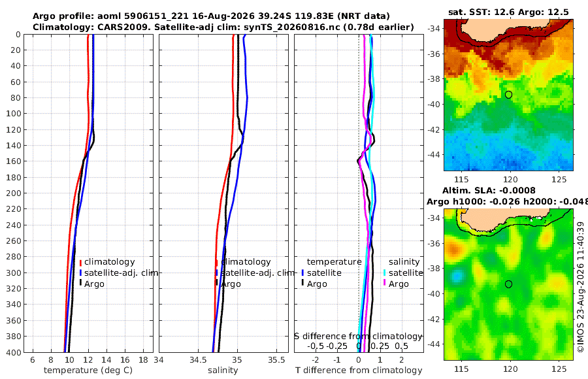Click the cyan salinity satellite legend marker
Viewport: 588px width, 379px height.
tap(384, 272)
